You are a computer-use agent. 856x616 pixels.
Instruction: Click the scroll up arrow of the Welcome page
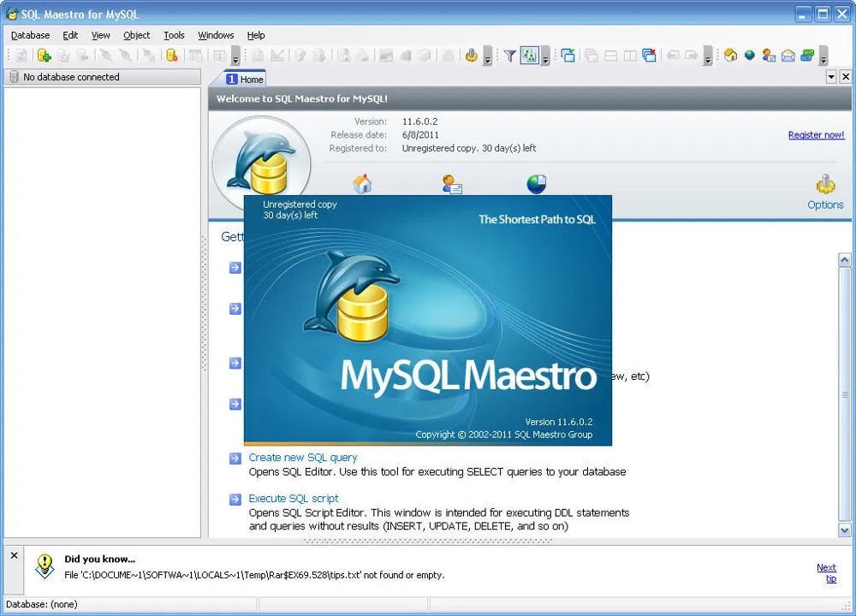click(x=845, y=260)
